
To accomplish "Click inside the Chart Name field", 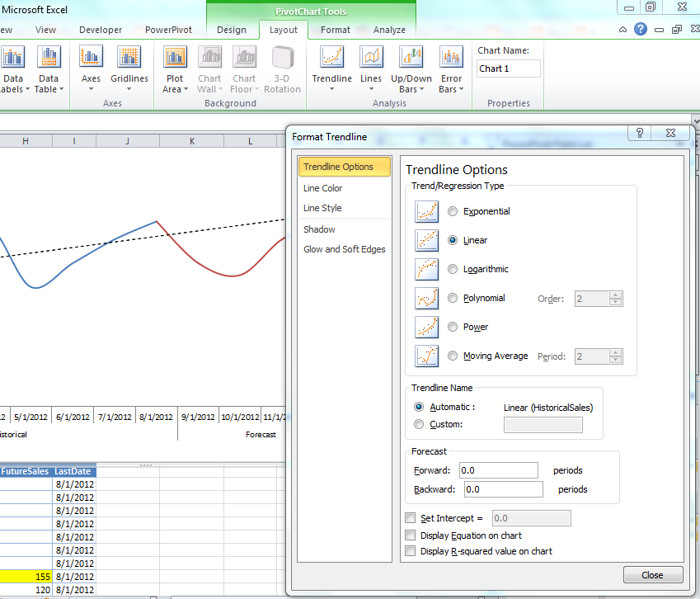I will tap(508, 68).
